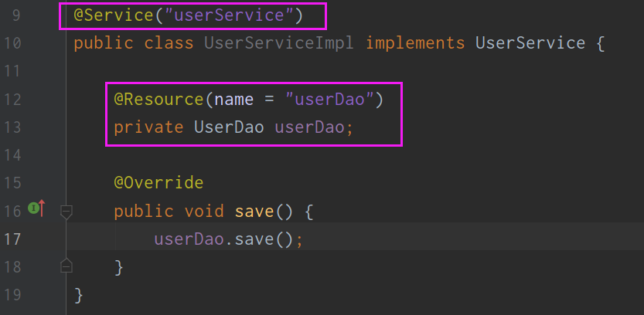Click line number 9 in the gutter
Image resolution: width=644 pixels, height=315 pixels.
tap(16, 16)
